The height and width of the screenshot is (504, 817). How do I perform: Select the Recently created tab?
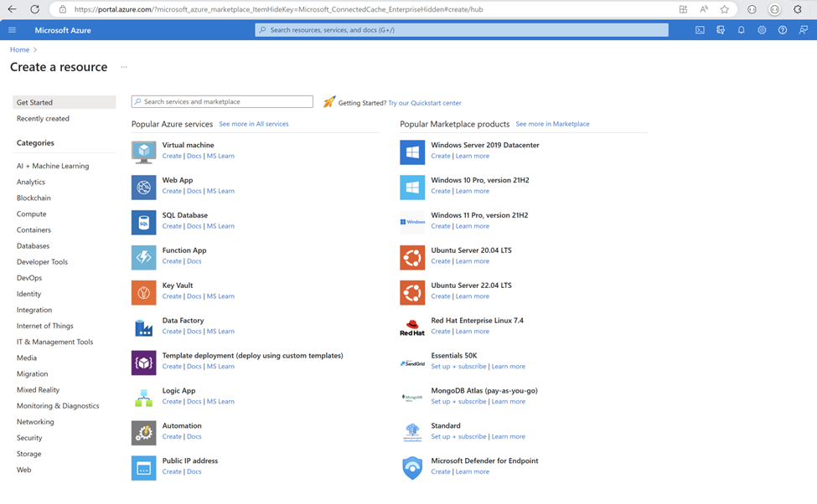tap(43, 119)
